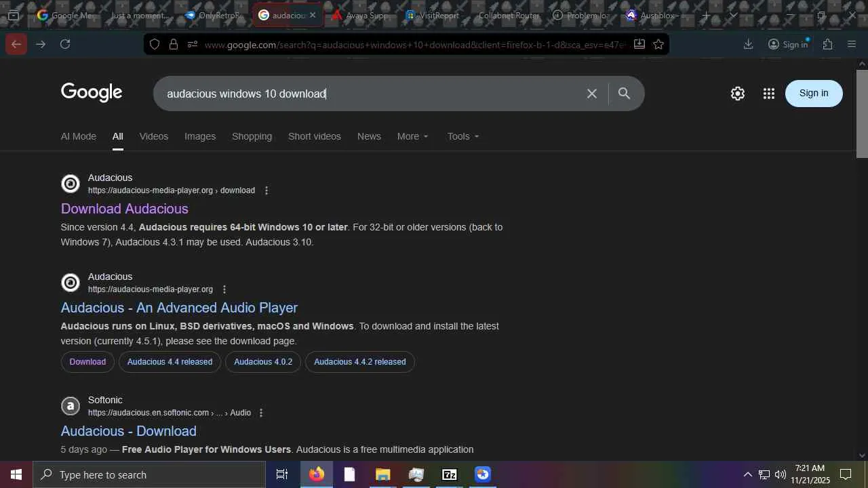Launch 7-Zip from the taskbar
The width and height of the screenshot is (868, 488).
(450, 474)
